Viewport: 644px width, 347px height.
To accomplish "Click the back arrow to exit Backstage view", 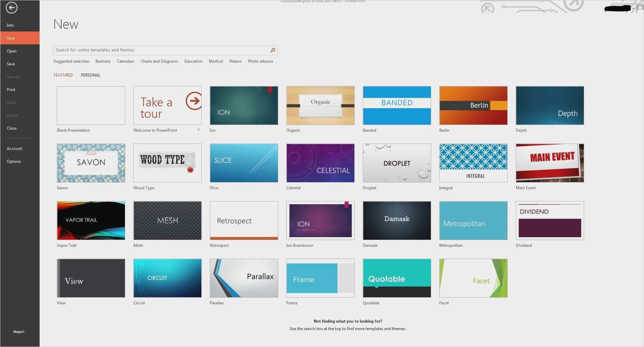I will (11, 7).
